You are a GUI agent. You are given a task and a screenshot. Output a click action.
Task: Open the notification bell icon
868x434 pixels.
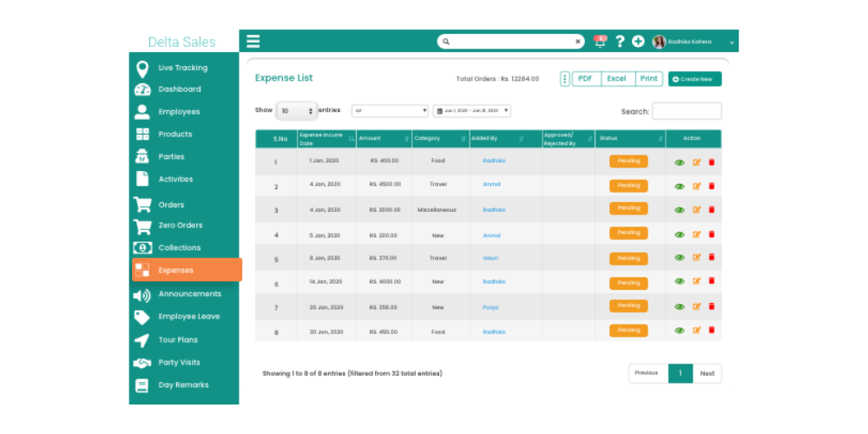[x=600, y=42]
